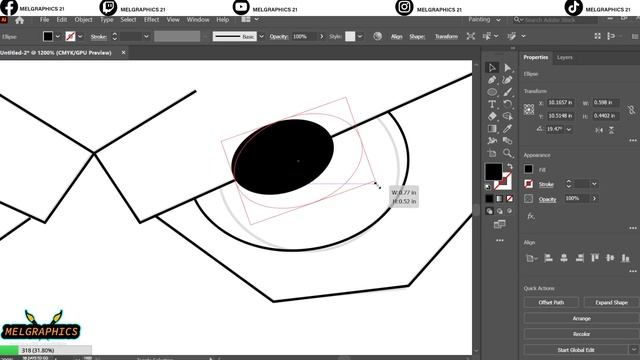640x360 pixels.
Task: Click the Recolor button
Action: pyautogui.click(x=581, y=334)
